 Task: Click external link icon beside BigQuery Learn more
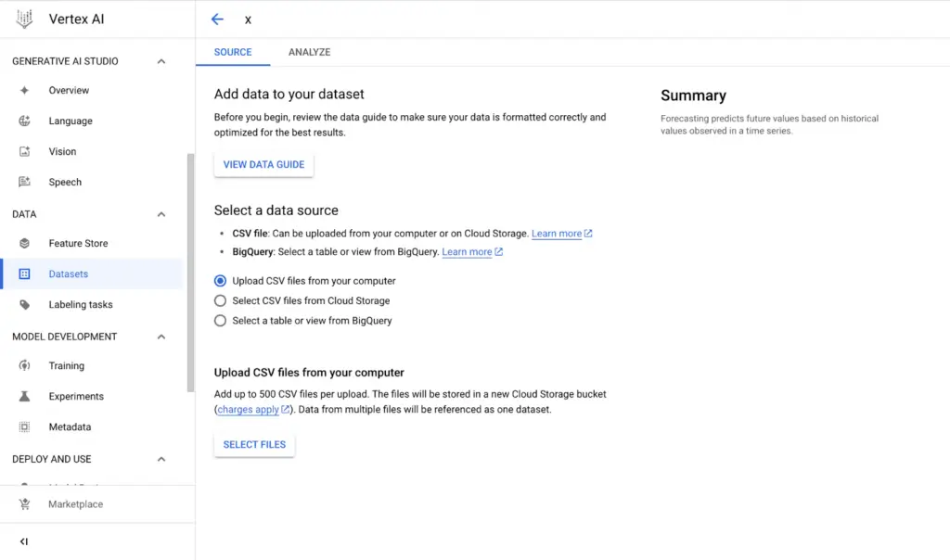coord(498,251)
